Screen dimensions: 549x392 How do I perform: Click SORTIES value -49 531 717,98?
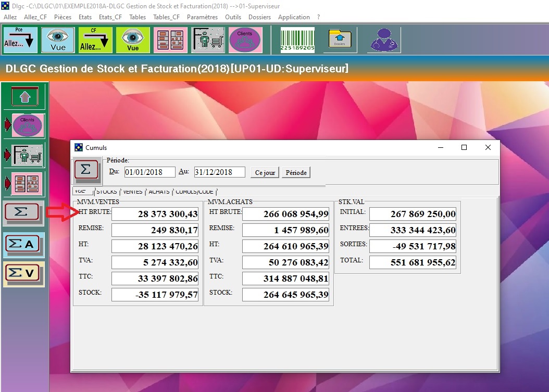[413, 246]
